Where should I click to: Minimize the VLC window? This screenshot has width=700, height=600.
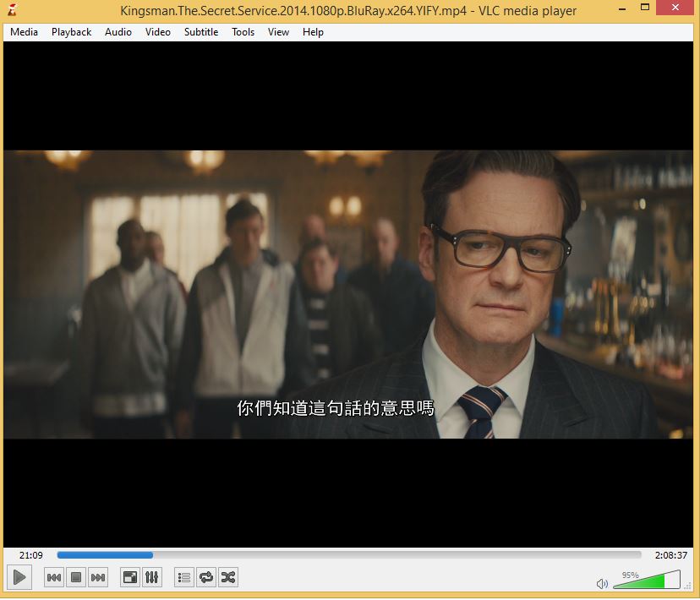pyautogui.click(x=622, y=8)
